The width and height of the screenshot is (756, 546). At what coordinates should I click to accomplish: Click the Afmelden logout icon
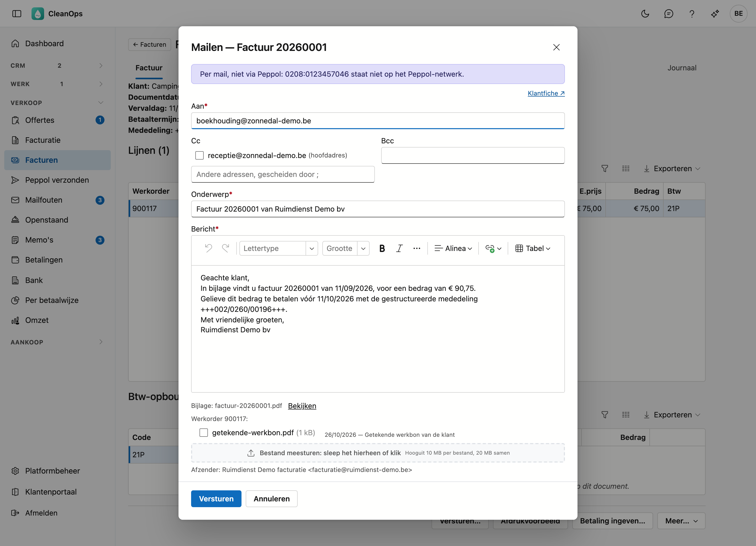tap(15, 513)
